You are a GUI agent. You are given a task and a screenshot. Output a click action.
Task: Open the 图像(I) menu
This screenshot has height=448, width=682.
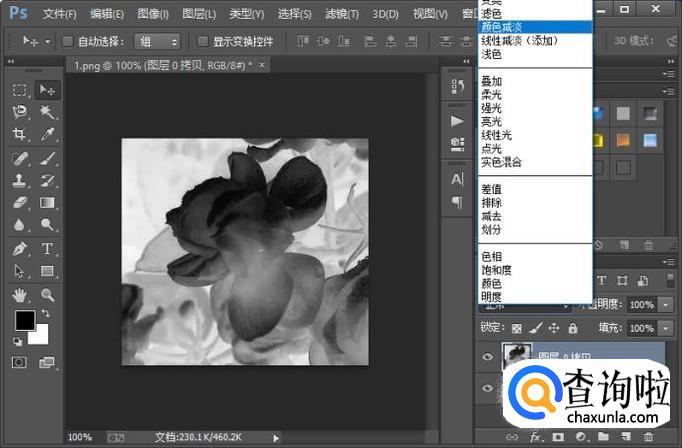click(x=153, y=14)
